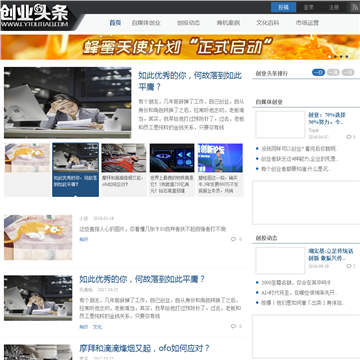Click the 创业头条 site logo
The height and width of the screenshot is (360, 360).
[x=35, y=16]
